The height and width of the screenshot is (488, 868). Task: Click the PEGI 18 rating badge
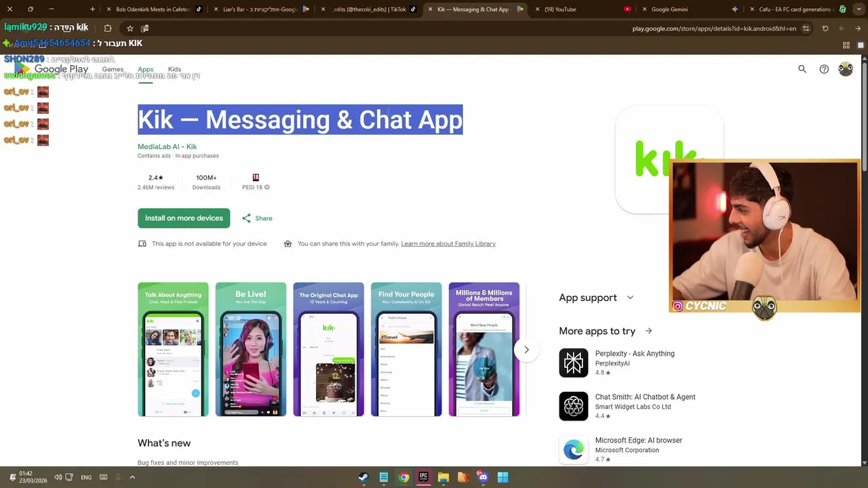point(256,178)
